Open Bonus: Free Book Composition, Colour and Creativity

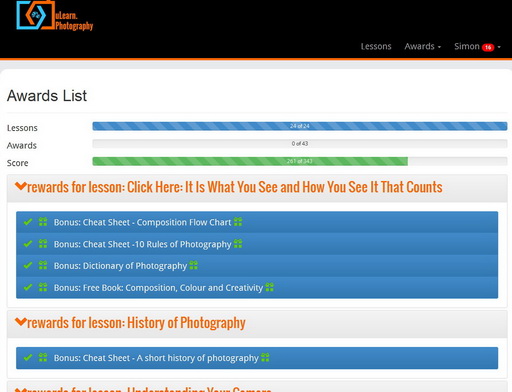(158, 288)
